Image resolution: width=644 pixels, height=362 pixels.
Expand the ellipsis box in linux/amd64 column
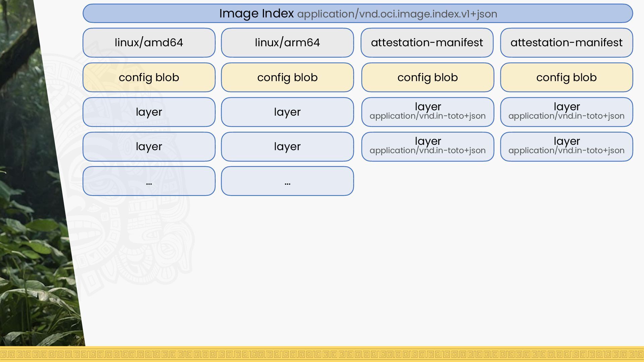pos(149,181)
